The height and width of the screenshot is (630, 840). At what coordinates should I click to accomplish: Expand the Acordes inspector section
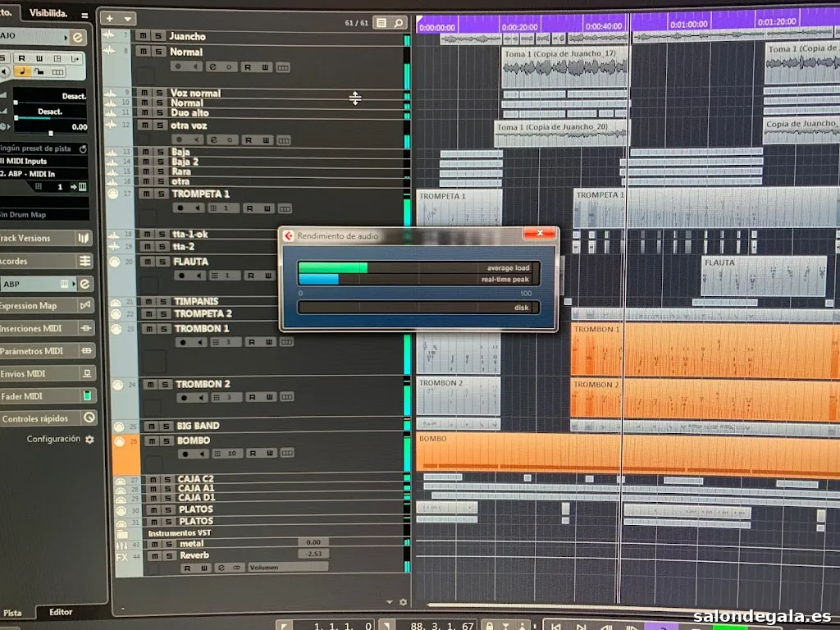pos(48,261)
